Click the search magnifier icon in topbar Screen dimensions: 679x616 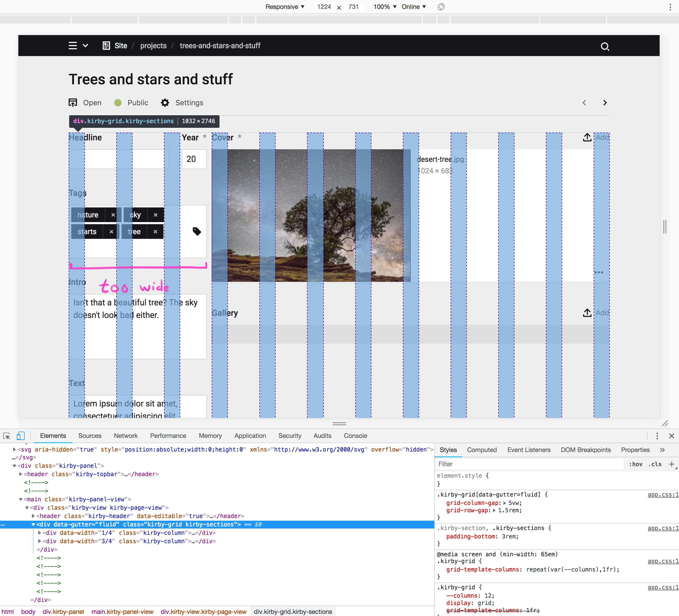605,46
